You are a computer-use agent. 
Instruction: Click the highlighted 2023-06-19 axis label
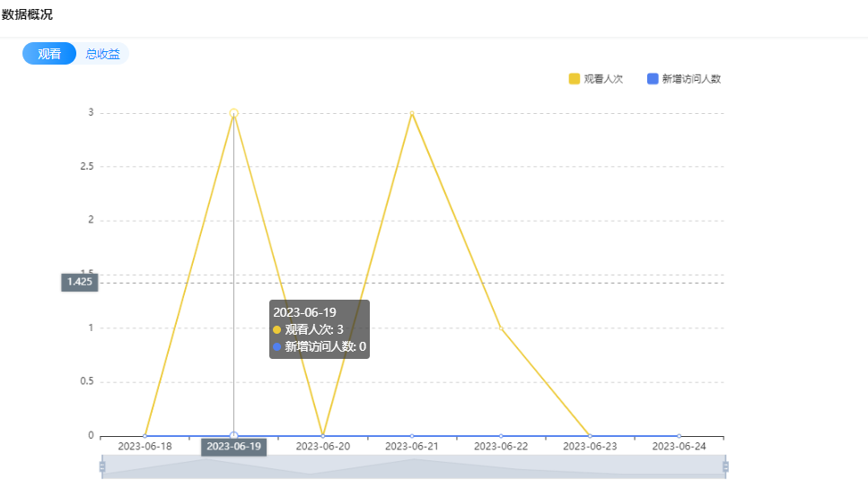coord(233,446)
